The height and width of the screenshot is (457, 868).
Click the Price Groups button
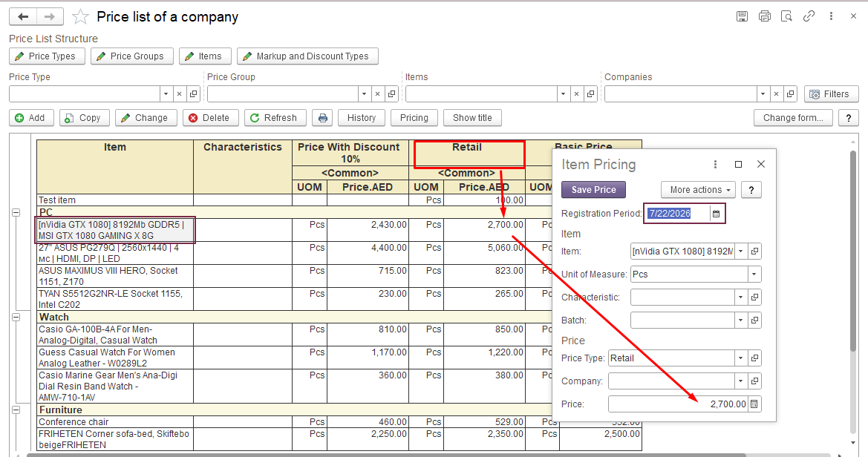pos(131,56)
